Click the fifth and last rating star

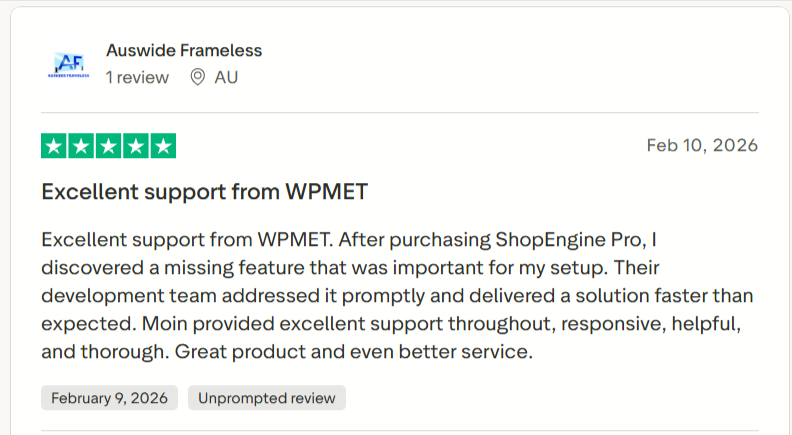click(x=162, y=146)
